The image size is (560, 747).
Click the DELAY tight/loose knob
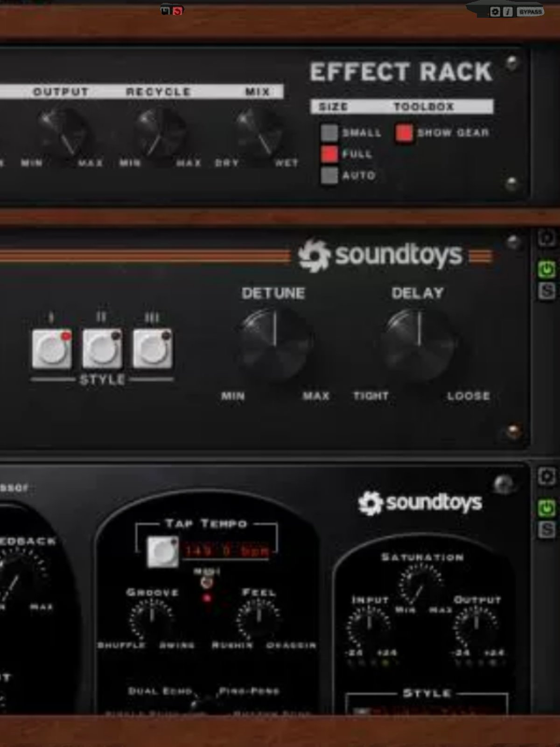tap(419, 345)
